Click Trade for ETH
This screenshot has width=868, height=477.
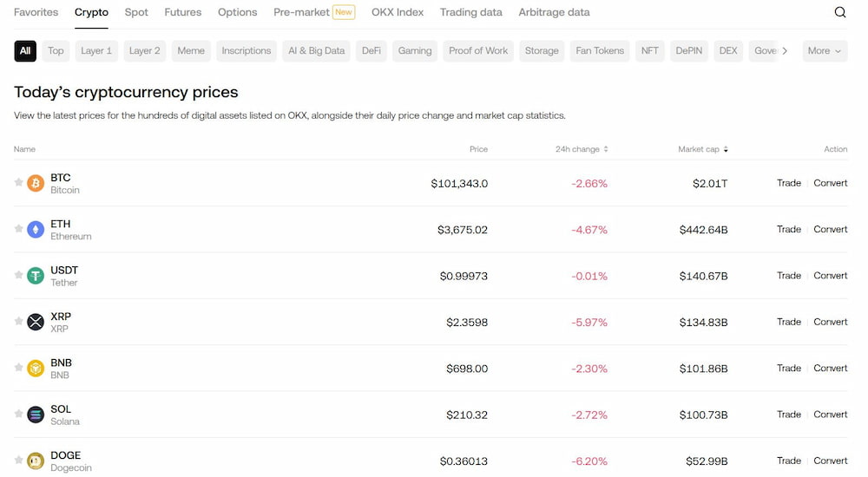pos(789,229)
